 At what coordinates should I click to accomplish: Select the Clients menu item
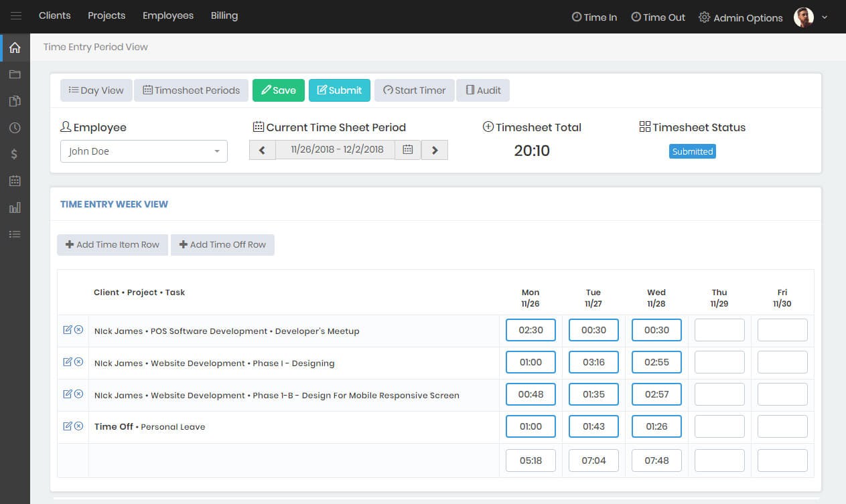point(54,15)
